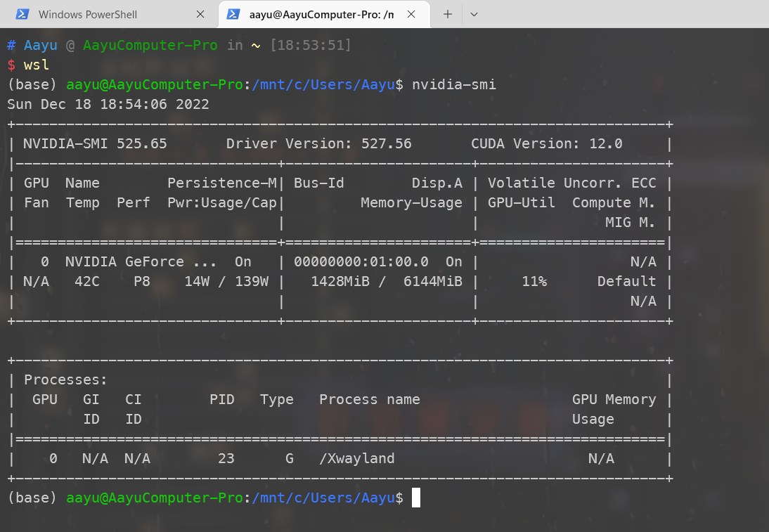The image size is (769, 532).
Task: Expand the new tab profile dropdown
Action: click(x=474, y=14)
